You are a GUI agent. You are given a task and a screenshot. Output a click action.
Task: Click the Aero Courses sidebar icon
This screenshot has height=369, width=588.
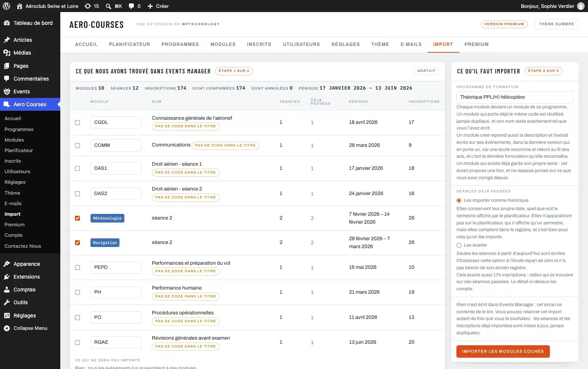click(7, 104)
